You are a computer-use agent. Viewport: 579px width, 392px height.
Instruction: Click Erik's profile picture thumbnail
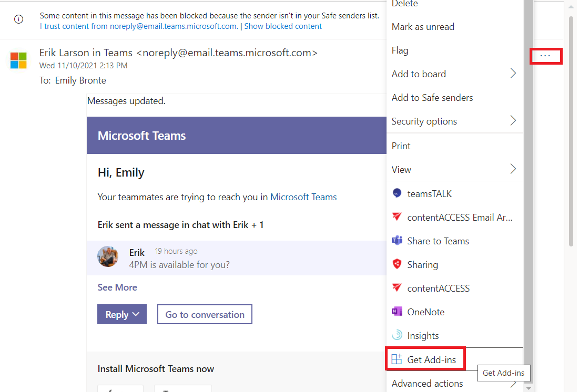(x=108, y=257)
